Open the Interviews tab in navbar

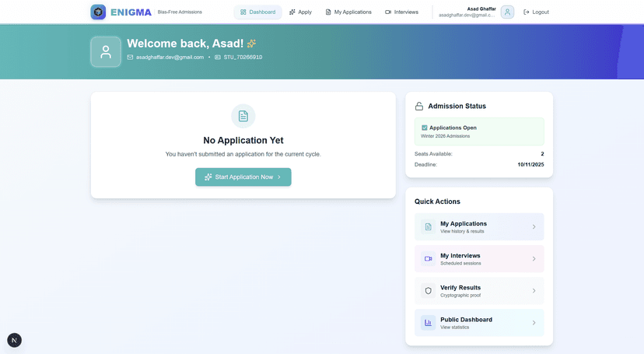coord(401,12)
